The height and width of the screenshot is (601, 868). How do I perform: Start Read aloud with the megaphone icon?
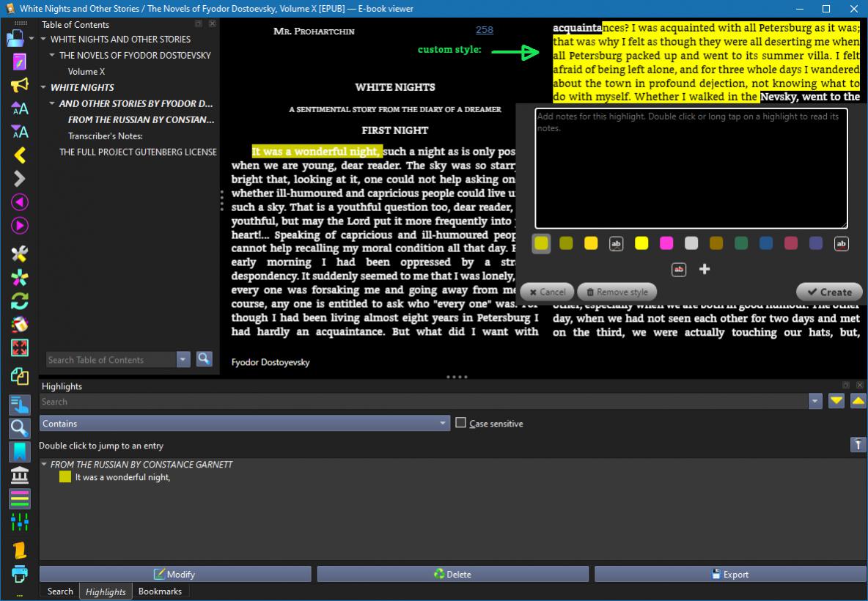pos(19,85)
